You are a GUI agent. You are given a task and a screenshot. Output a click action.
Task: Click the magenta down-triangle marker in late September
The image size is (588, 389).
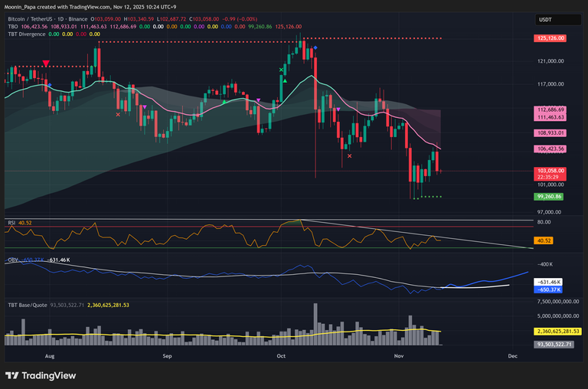click(x=259, y=100)
